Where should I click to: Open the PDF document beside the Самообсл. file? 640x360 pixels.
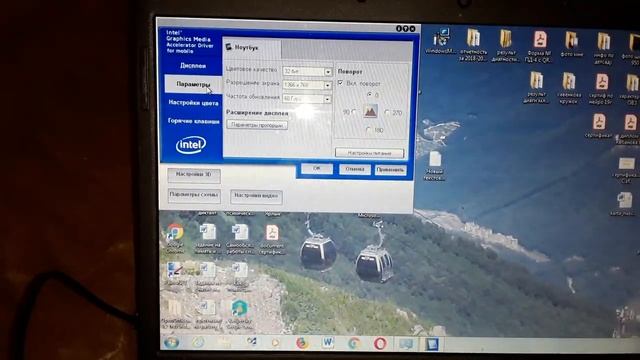(x=272, y=239)
